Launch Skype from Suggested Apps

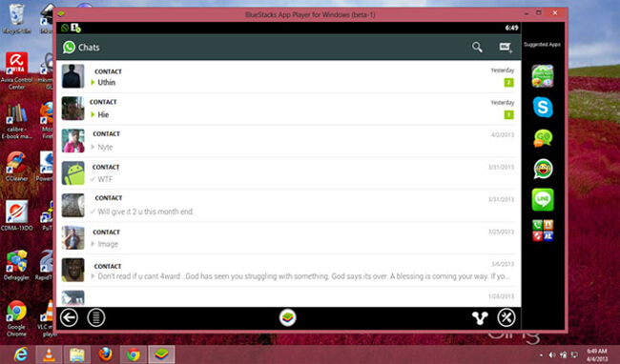tap(543, 107)
